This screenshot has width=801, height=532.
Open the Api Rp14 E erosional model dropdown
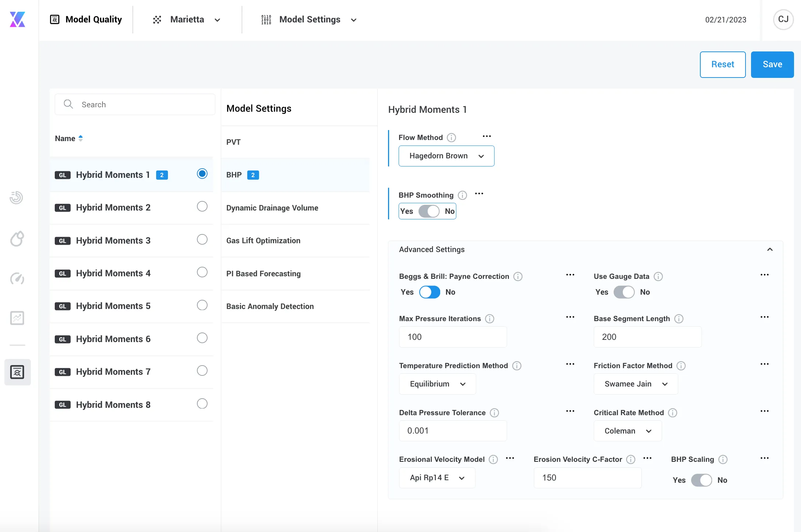tap(437, 478)
